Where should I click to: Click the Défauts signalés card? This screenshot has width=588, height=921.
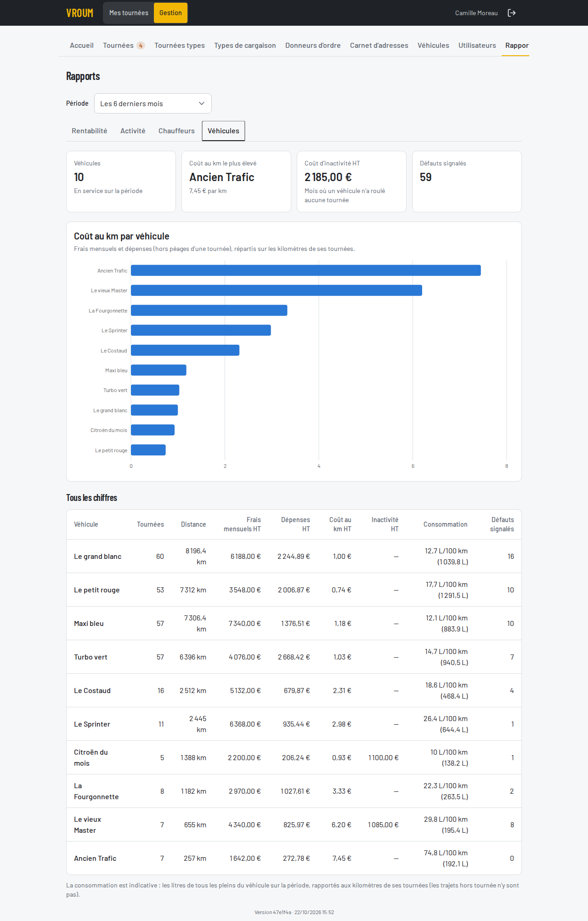click(467, 182)
